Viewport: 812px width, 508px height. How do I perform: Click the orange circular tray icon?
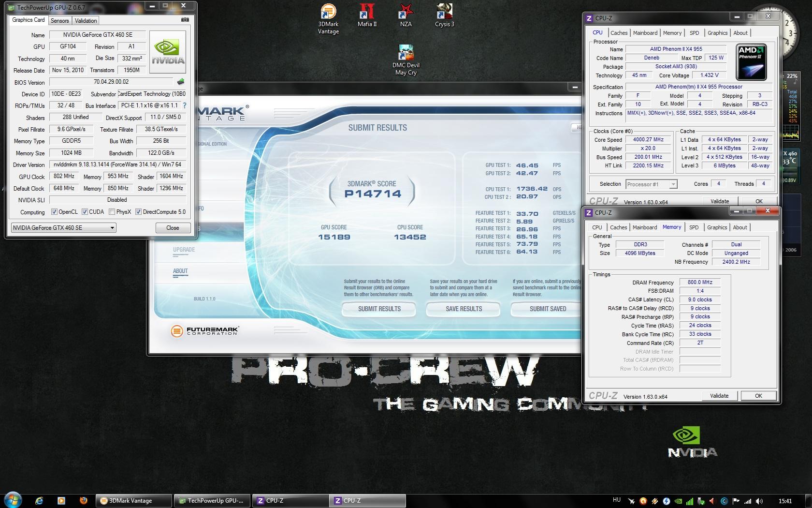pyautogui.click(x=643, y=501)
